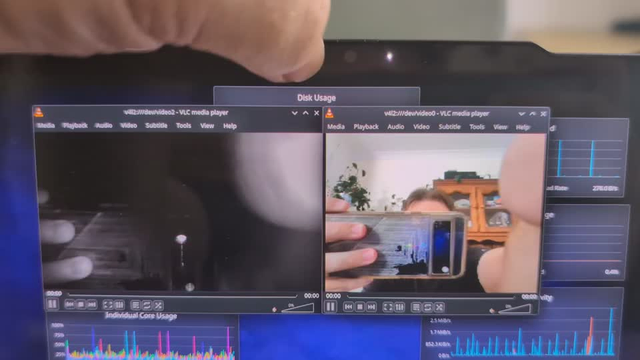Image resolution: width=640 pixels, height=360 pixels.
Task: Skip to previous media in video2 VLC window
Action: point(69,304)
